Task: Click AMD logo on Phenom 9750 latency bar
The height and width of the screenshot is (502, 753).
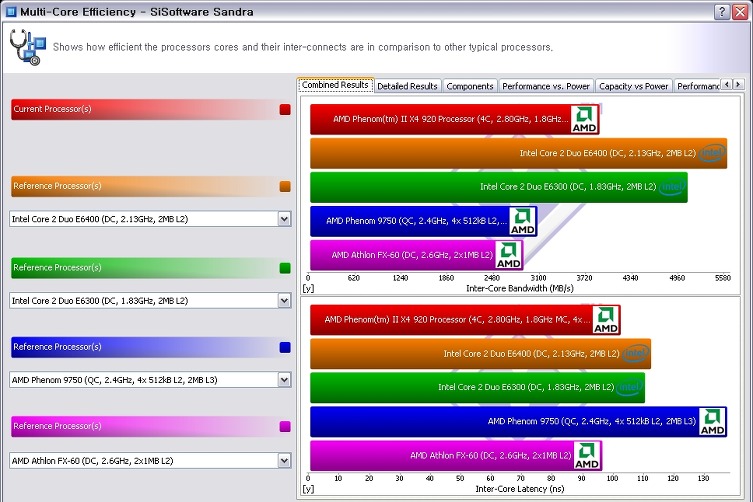Action: (x=712, y=422)
